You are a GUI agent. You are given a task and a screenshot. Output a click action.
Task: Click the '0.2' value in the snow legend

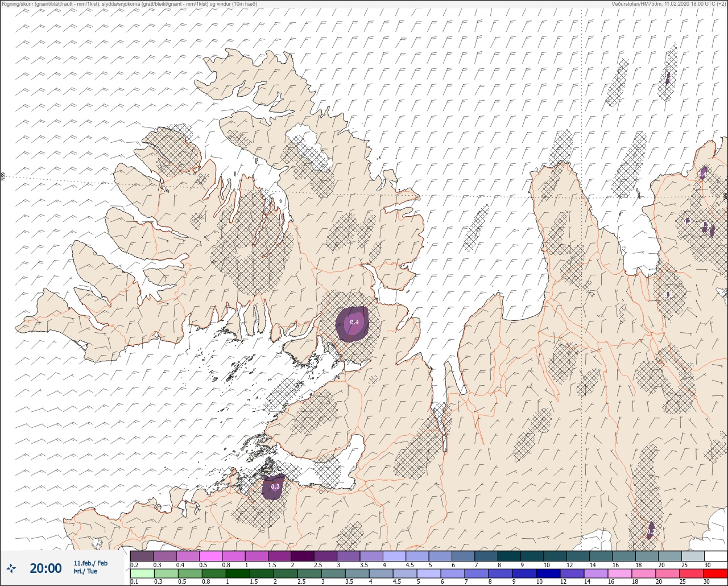[x=134, y=565]
